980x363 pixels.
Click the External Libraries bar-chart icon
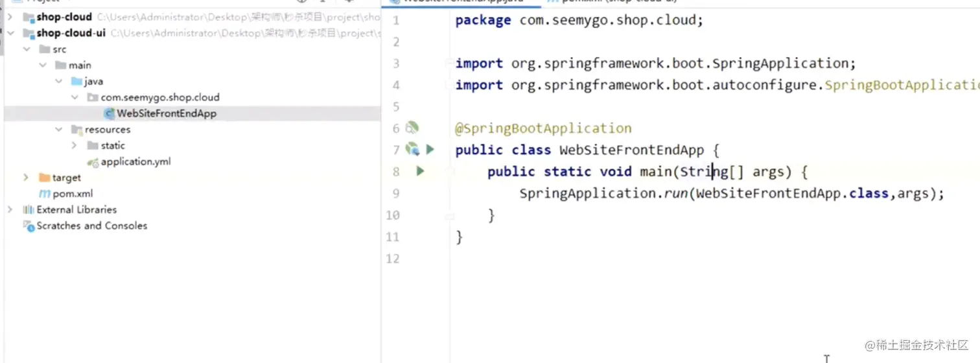29,210
